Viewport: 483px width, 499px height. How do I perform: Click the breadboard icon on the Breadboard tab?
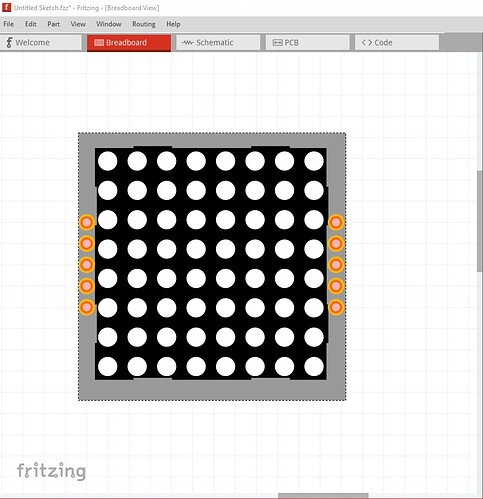pyautogui.click(x=99, y=43)
